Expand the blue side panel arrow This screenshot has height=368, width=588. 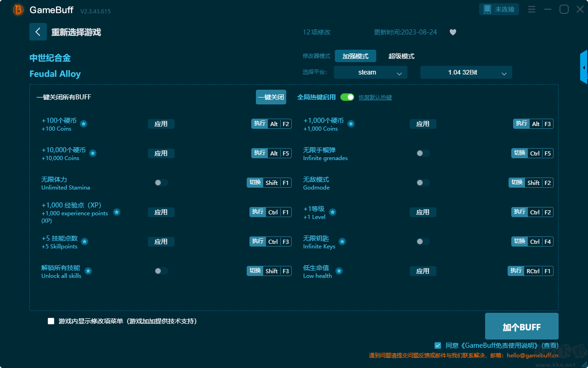tap(584, 67)
